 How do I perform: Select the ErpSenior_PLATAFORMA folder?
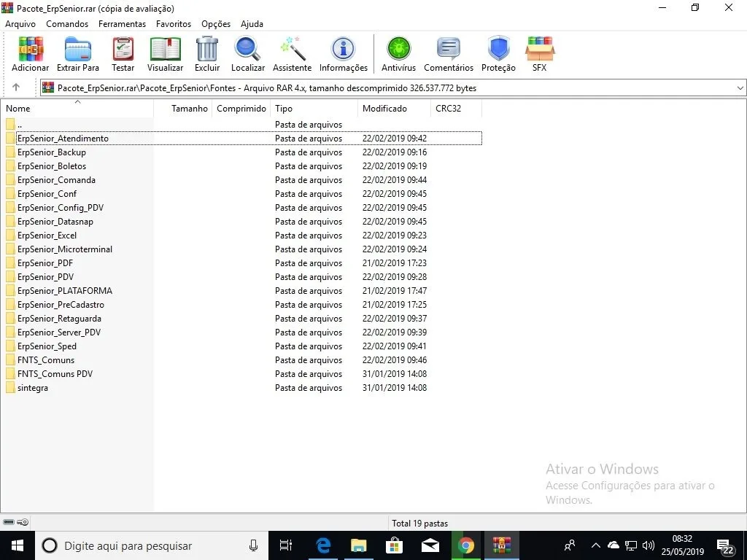tap(241, 290)
